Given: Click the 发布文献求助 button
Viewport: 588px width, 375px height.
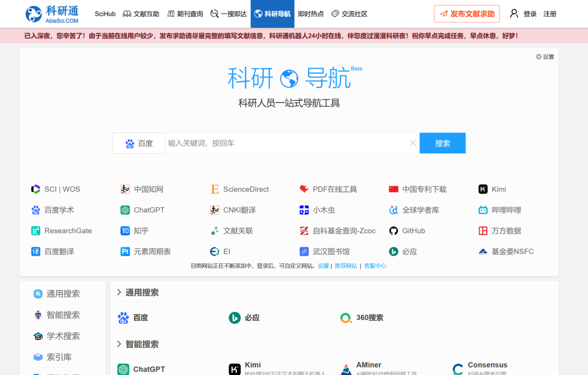Looking at the screenshot, I should coord(467,14).
